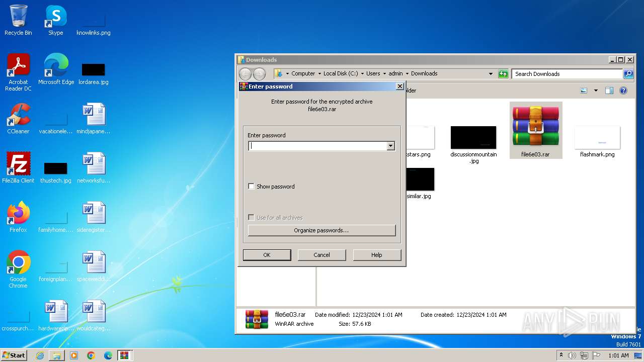The height and width of the screenshot is (362, 644).
Task: Open the Start menu
Action: point(14,355)
